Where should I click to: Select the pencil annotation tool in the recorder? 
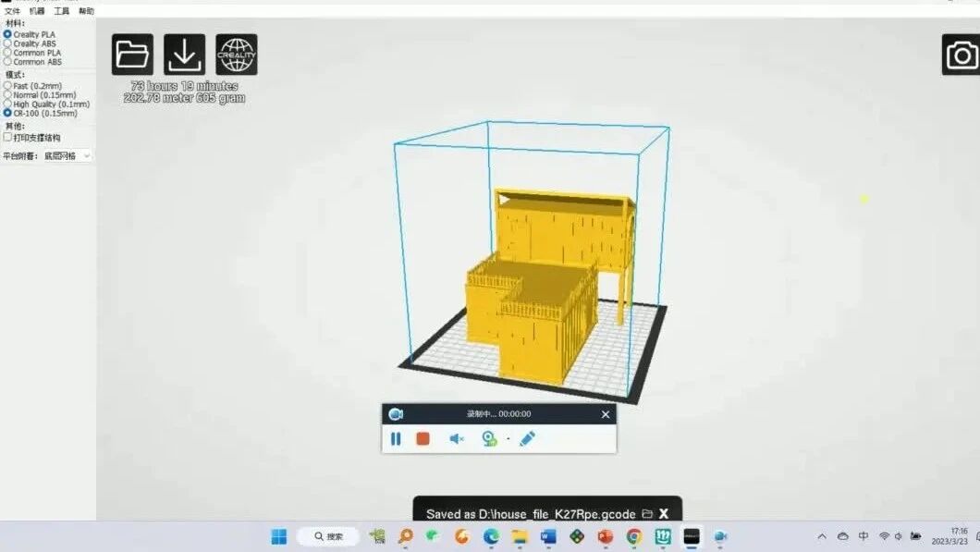[x=528, y=439]
